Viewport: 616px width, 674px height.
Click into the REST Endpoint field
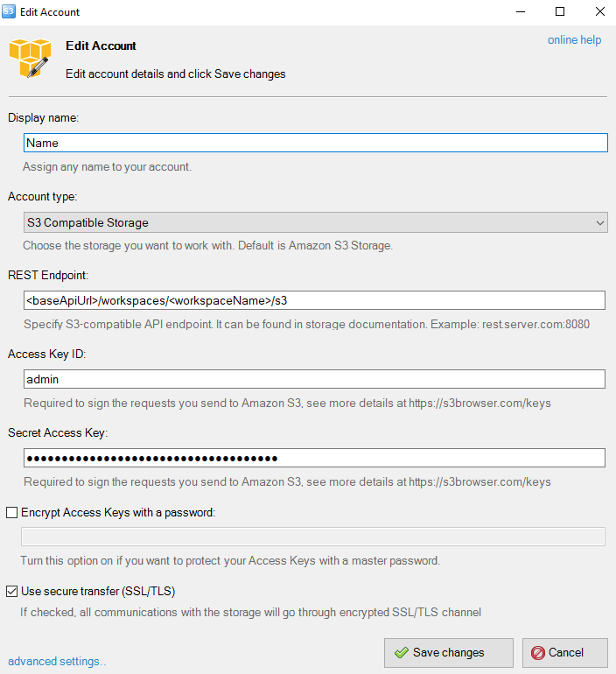click(314, 300)
